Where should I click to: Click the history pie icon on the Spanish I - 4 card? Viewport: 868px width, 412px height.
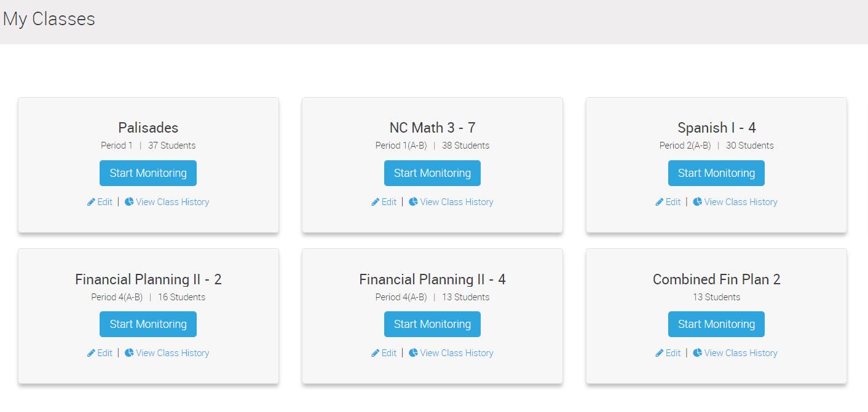tap(697, 202)
